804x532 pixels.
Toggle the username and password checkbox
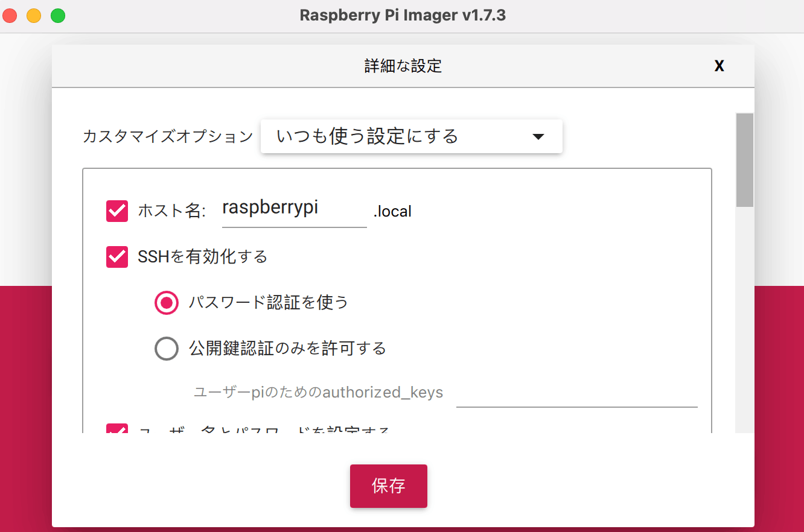pyautogui.click(x=117, y=429)
